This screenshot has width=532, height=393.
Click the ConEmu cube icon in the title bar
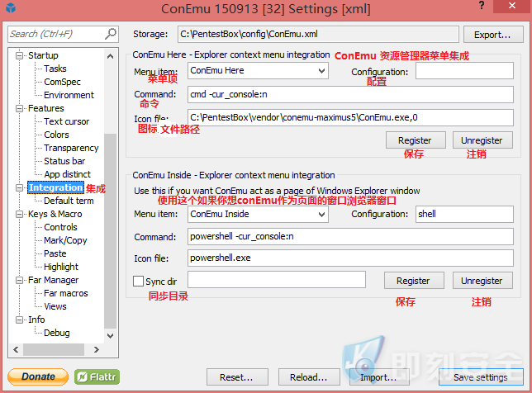point(11,7)
